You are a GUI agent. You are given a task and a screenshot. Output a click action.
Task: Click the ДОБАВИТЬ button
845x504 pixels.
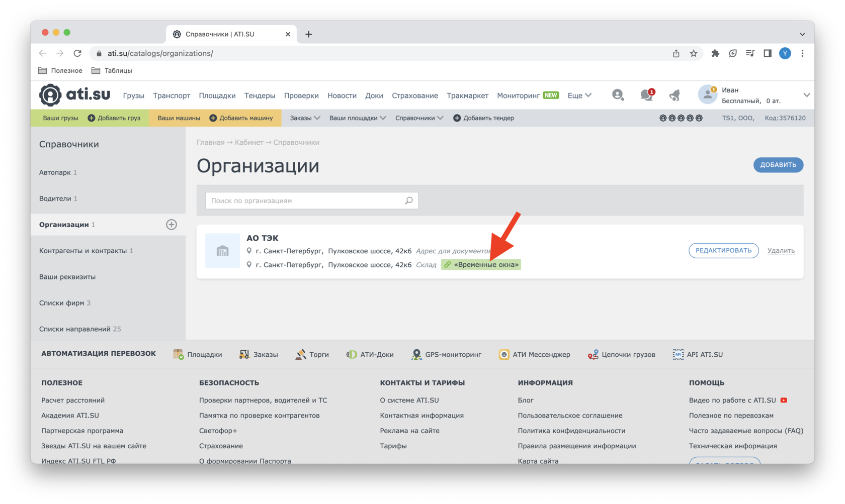point(778,165)
